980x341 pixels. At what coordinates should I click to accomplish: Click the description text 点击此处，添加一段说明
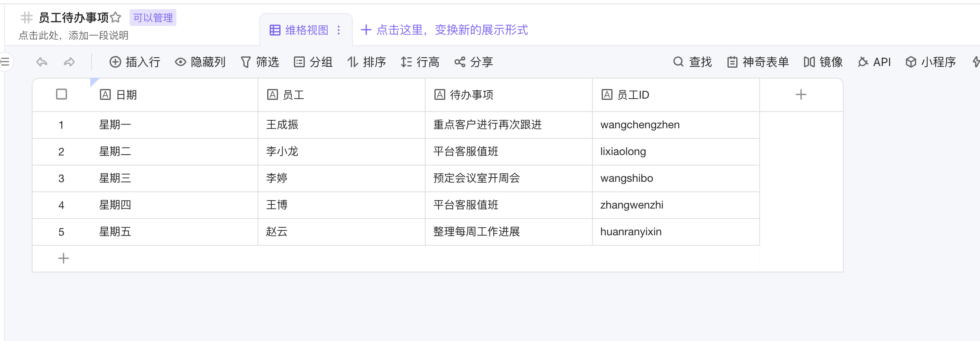click(x=74, y=36)
